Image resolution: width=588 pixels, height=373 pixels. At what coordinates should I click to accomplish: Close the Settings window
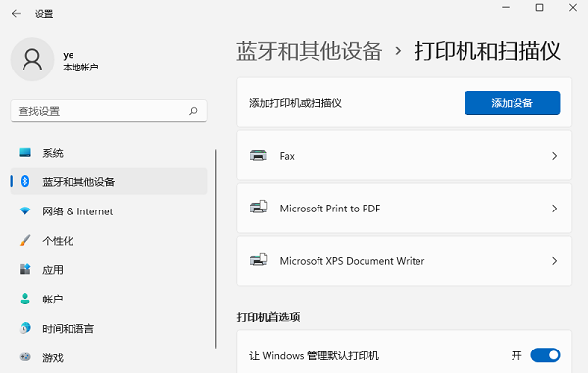573,7
